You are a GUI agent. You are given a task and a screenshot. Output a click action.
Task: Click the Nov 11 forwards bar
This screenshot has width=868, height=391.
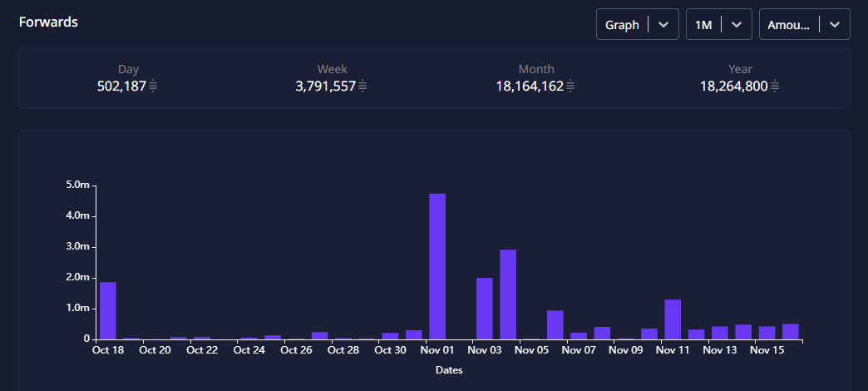673,319
